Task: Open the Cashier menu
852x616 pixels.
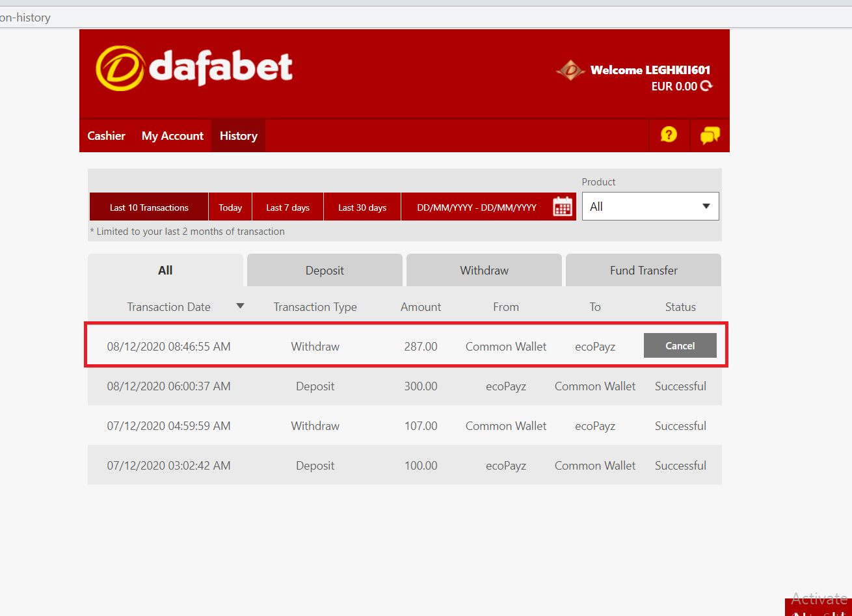Action: [x=107, y=135]
